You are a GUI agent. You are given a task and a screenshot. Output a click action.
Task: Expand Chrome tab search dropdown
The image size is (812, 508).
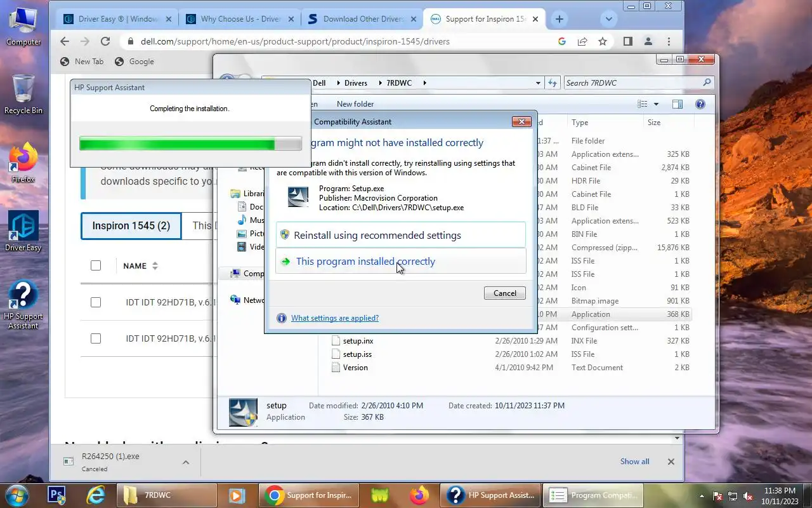(609, 19)
